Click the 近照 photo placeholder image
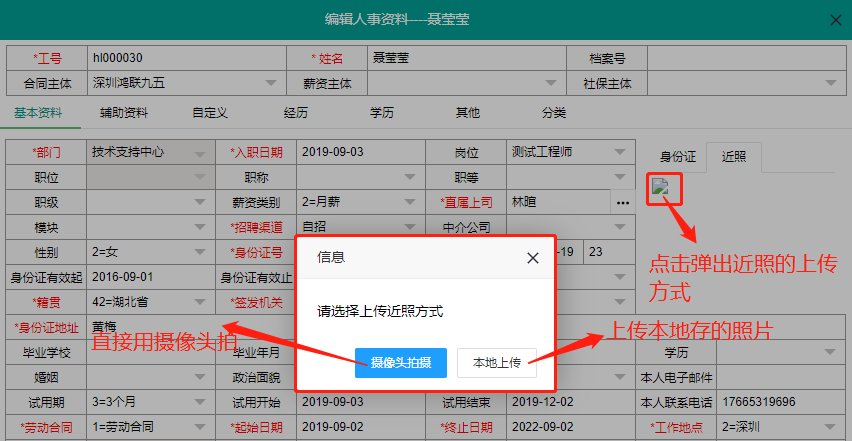 pyautogui.click(x=660, y=186)
